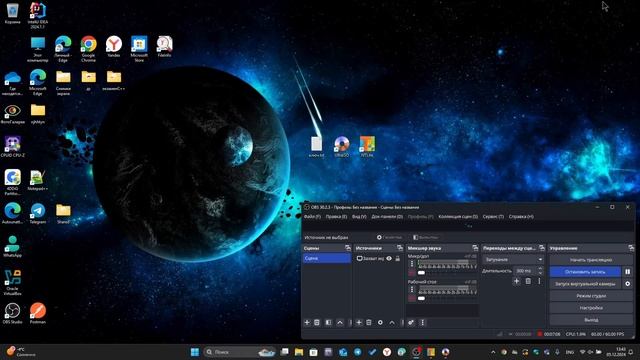This screenshot has height=360, width=640.
Task: Open the Windows Start button
Action: coord(195,352)
